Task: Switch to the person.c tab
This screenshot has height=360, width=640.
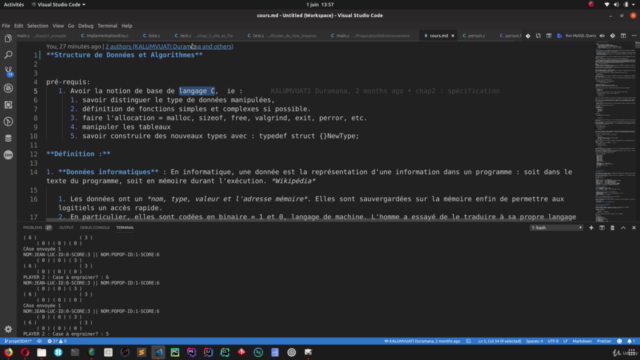Action: click(x=474, y=36)
